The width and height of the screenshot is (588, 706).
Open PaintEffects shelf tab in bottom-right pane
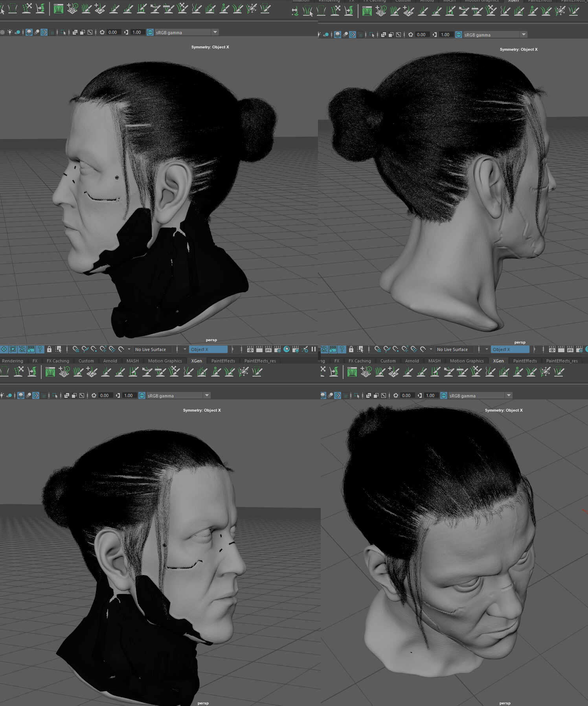[x=525, y=361]
